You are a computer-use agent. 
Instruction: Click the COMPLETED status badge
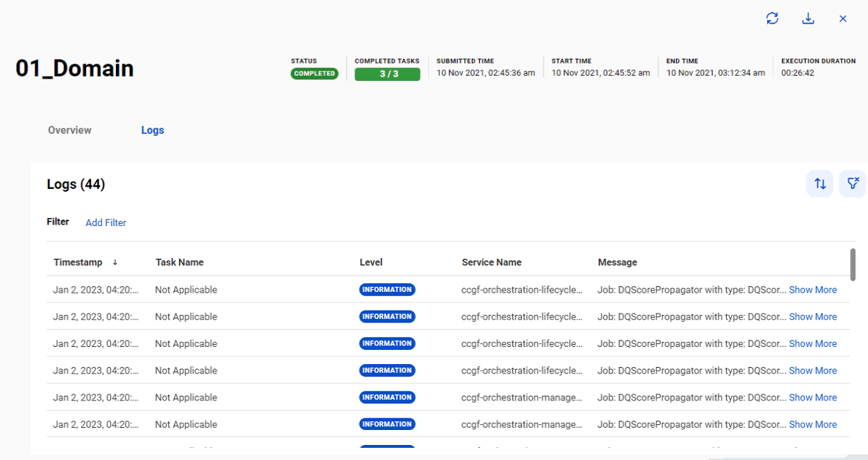314,74
